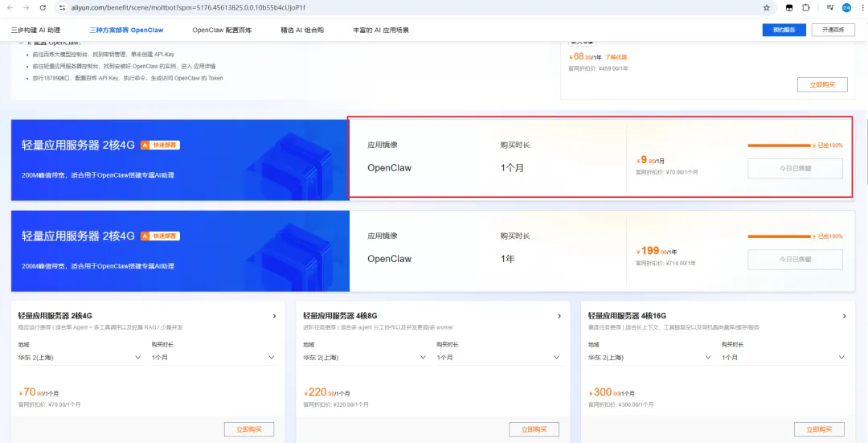Switch to 三步构建 AI 助理 tab

coord(35,30)
